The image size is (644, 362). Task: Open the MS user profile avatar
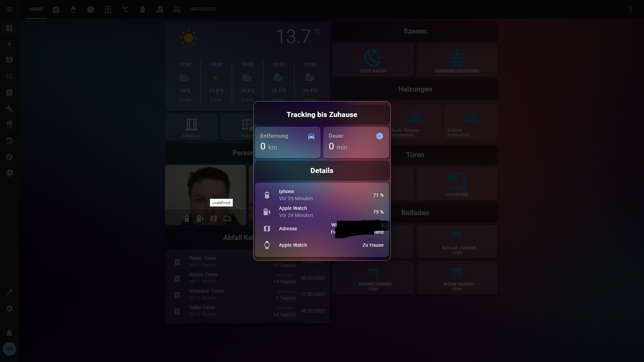point(9,349)
